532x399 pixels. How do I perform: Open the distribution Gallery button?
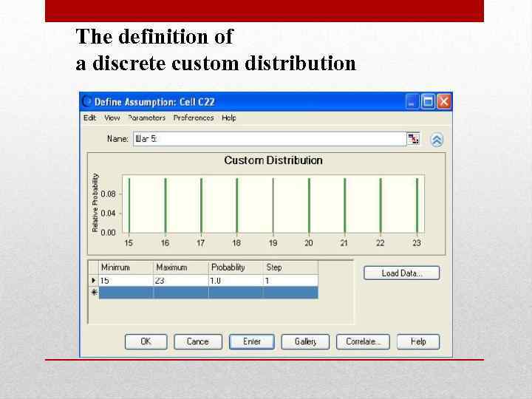point(305,341)
